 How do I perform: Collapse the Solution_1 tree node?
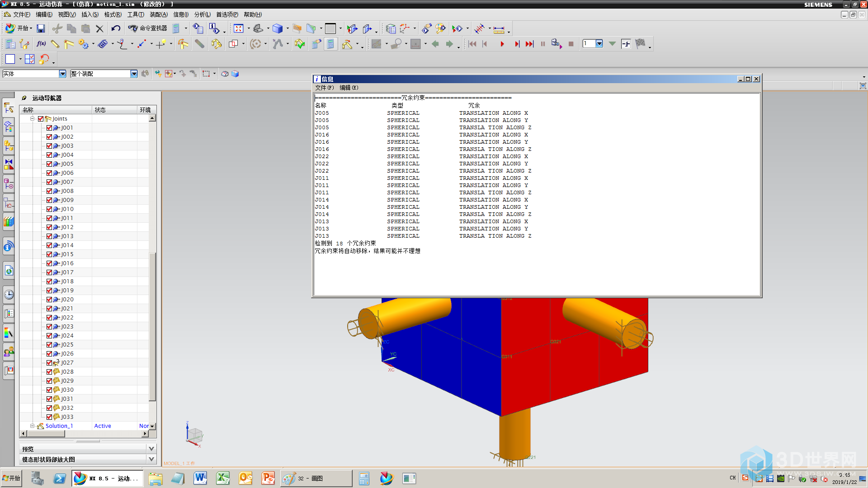pyautogui.click(x=33, y=426)
